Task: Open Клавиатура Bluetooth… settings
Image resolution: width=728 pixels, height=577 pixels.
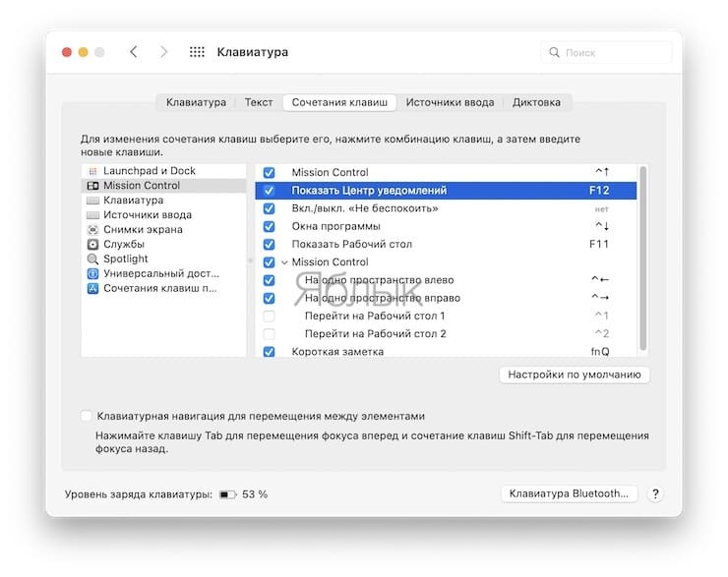Action: (x=569, y=494)
